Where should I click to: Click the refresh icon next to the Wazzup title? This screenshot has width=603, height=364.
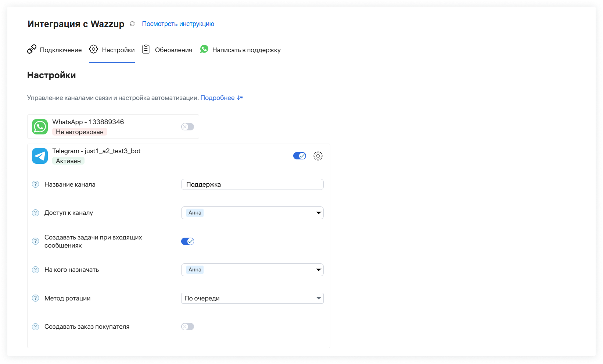coord(132,24)
